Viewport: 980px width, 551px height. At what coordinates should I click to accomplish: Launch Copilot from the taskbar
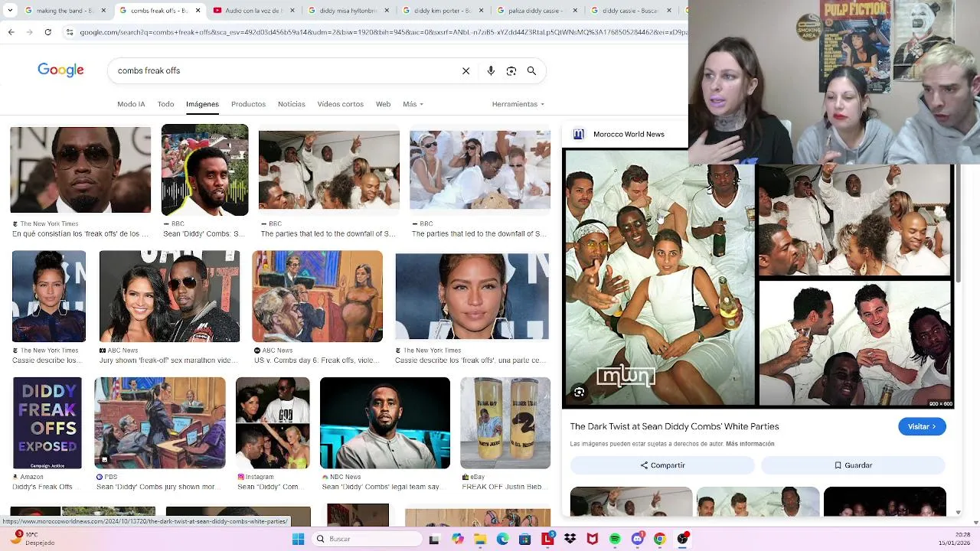click(x=457, y=539)
